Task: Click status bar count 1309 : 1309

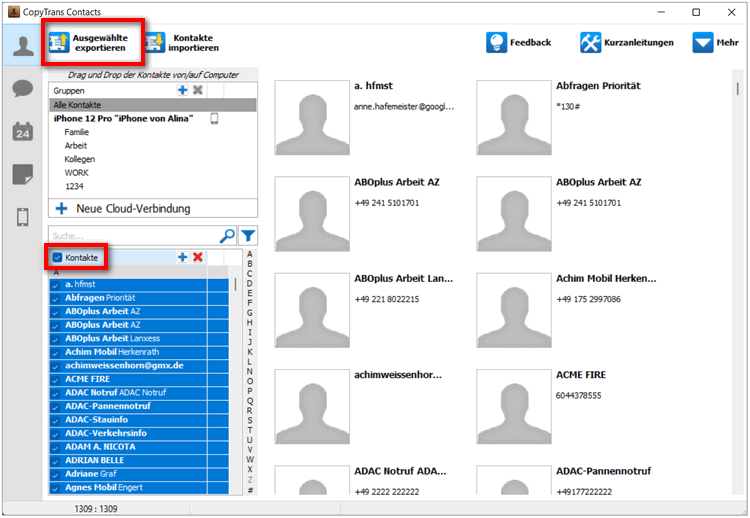Action: [x=96, y=509]
